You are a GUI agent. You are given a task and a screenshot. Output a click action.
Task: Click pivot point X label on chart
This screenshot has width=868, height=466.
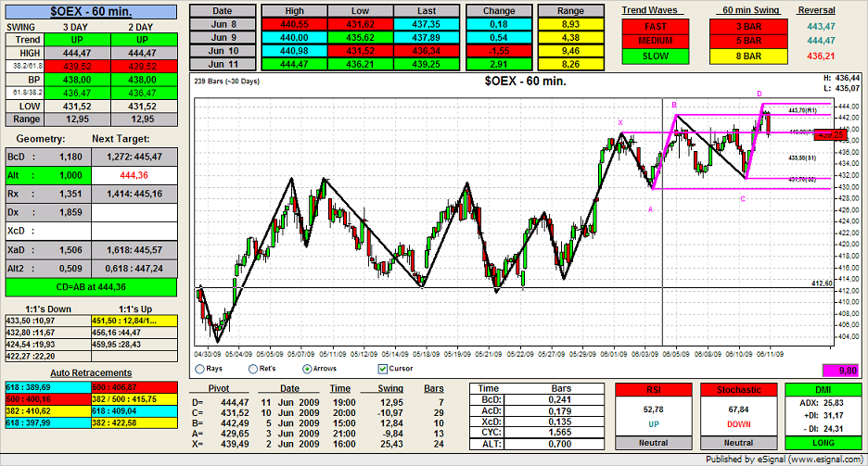620,122
